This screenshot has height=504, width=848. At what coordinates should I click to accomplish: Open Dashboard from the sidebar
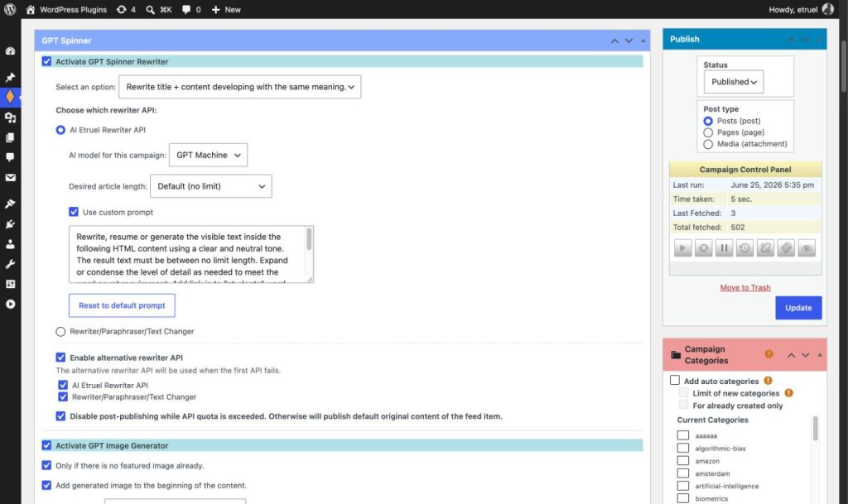click(10, 50)
